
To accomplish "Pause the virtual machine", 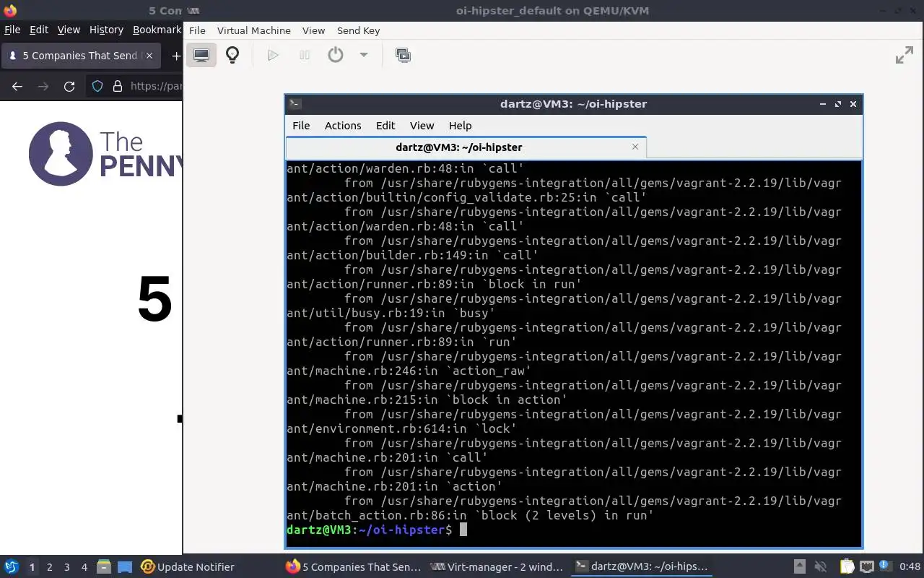I will (x=305, y=55).
